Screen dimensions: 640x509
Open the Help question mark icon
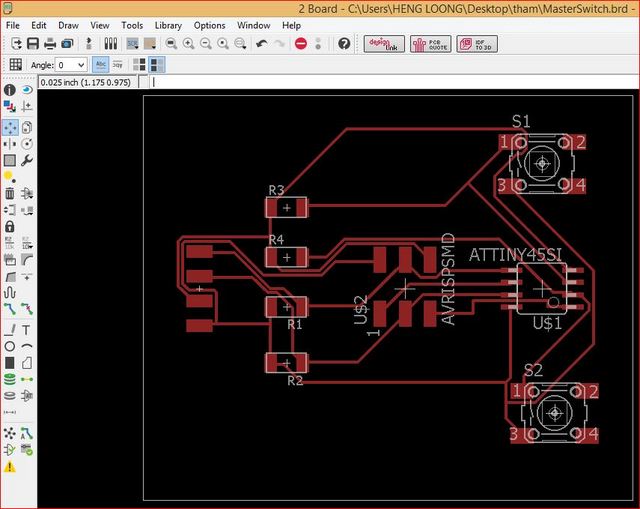pyautogui.click(x=344, y=43)
